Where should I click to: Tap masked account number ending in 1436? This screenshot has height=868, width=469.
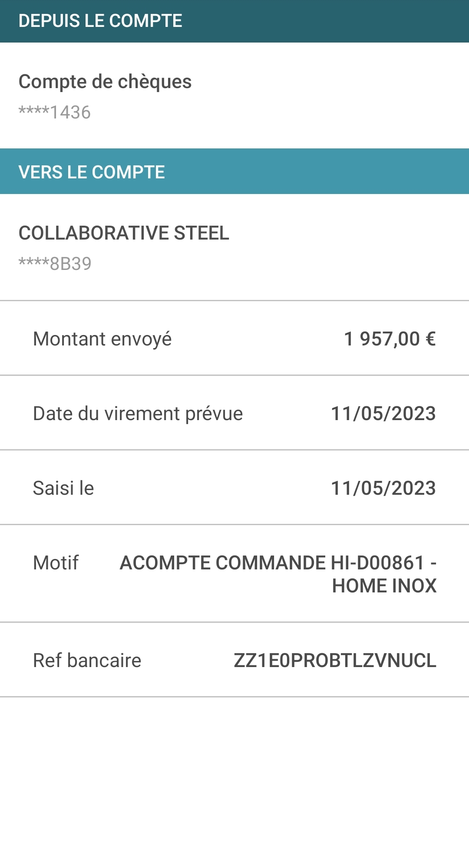coord(55,112)
